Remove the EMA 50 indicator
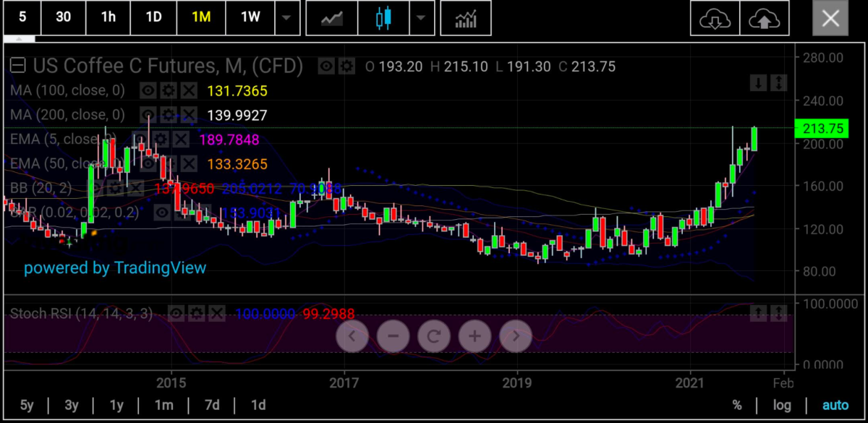868x423 pixels. point(188,163)
